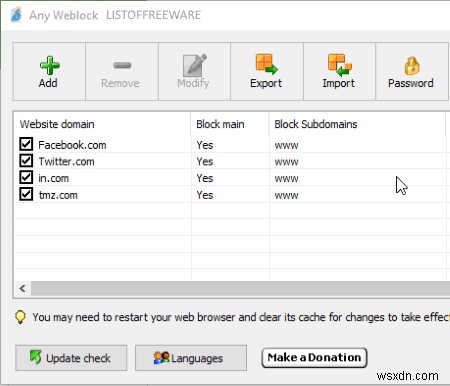Image resolution: width=450 pixels, height=386 pixels.
Task: Click the horizontal scrollbar track
Action: click(240, 288)
